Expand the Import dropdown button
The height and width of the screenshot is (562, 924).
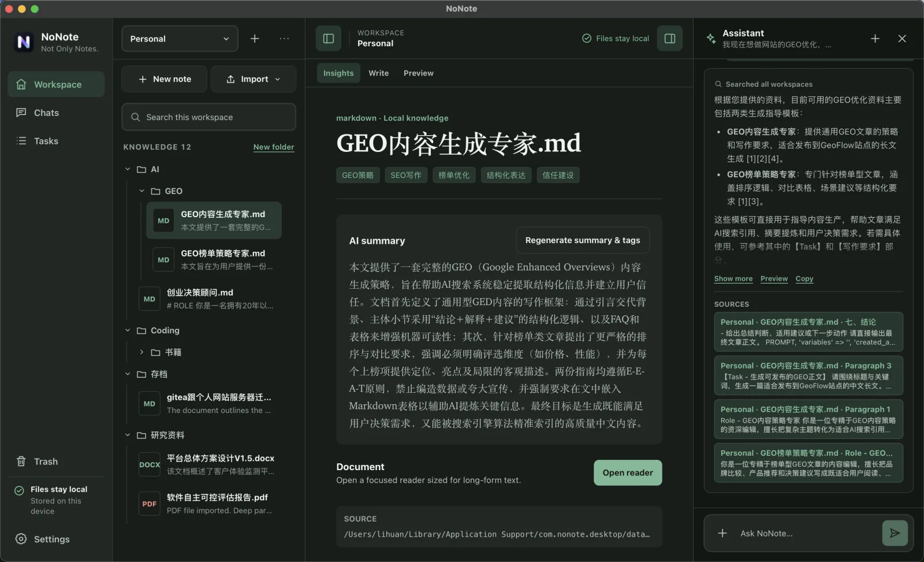(254, 79)
